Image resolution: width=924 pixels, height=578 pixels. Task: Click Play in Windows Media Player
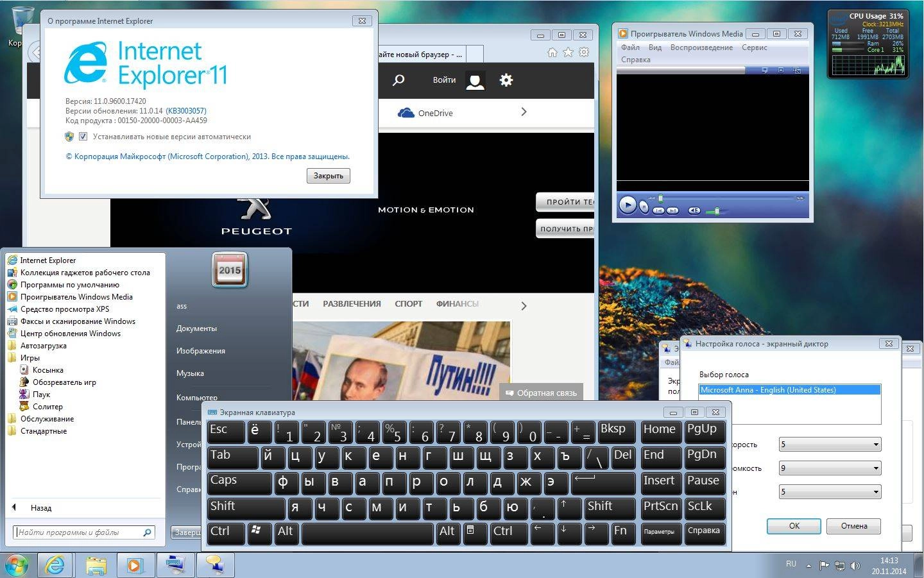pyautogui.click(x=628, y=205)
